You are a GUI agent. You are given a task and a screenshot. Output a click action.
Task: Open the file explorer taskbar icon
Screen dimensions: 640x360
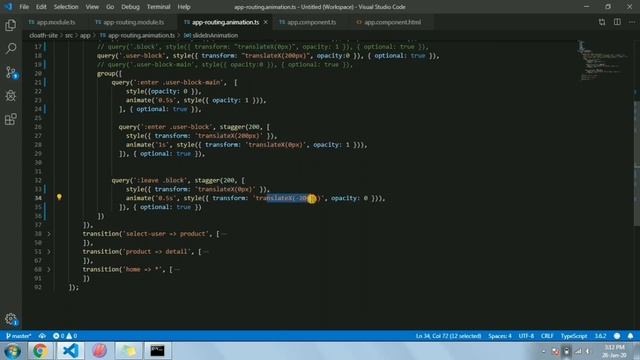click(128, 351)
